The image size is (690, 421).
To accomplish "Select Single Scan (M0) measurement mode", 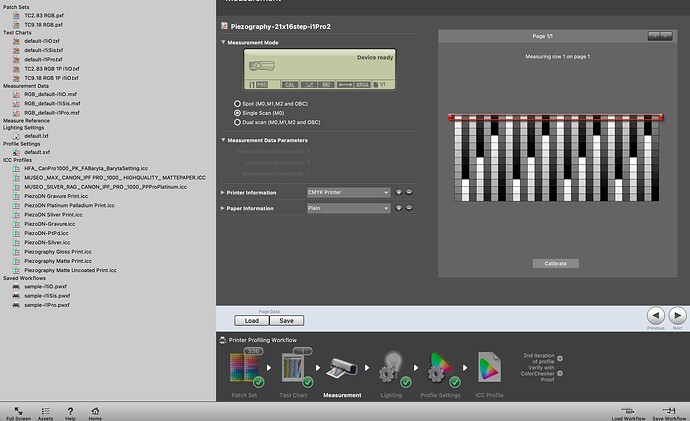I will pyautogui.click(x=236, y=113).
